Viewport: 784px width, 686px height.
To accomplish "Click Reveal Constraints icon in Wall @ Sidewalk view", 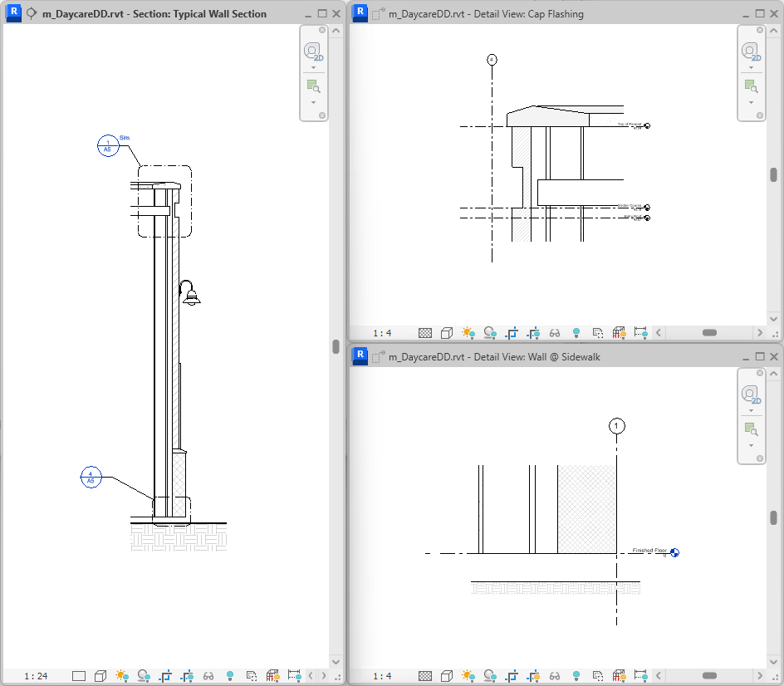I will (640, 676).
